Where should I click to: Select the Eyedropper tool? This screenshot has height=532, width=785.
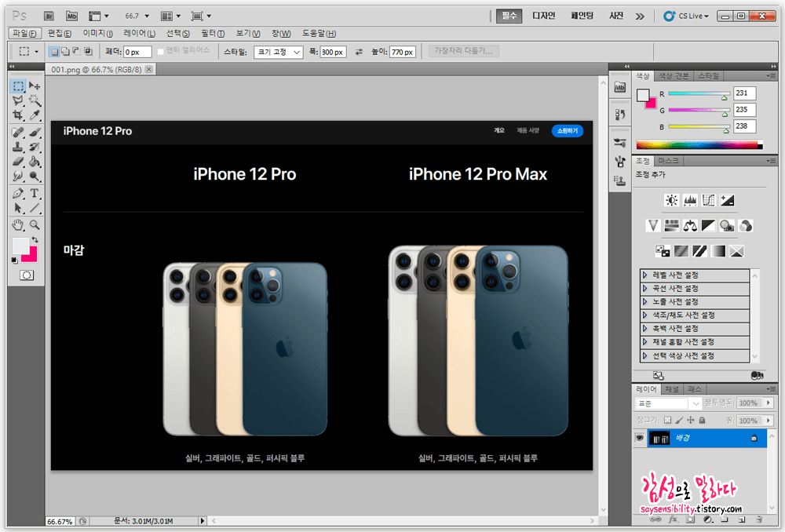point(35,115)
